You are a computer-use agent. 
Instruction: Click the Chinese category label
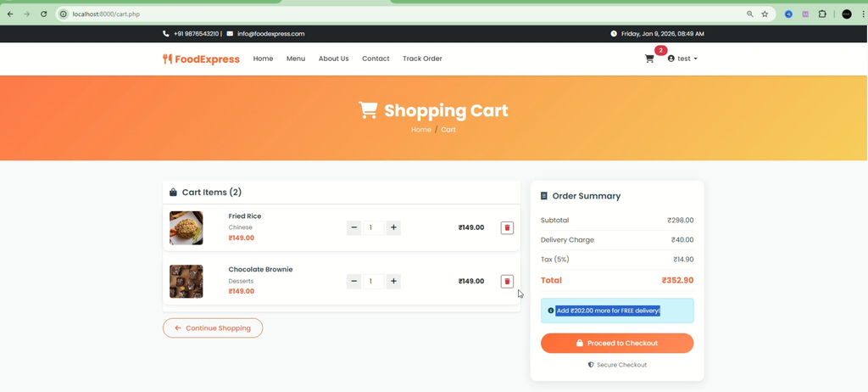tap(240, 227)
